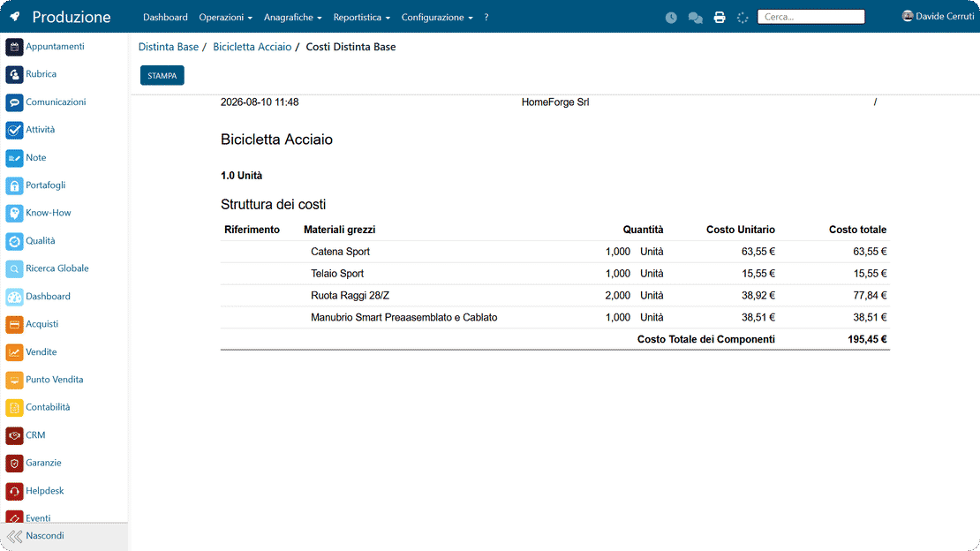Click the Struttura dei costi heading
This screenshot has height=551, width=980.
(273, 205)
